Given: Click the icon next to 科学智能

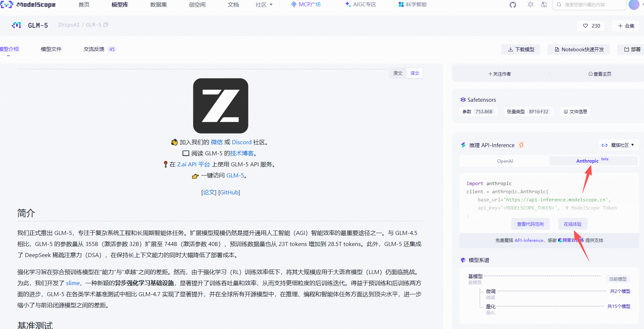Looking at the screenshot, I should [401, 4].
